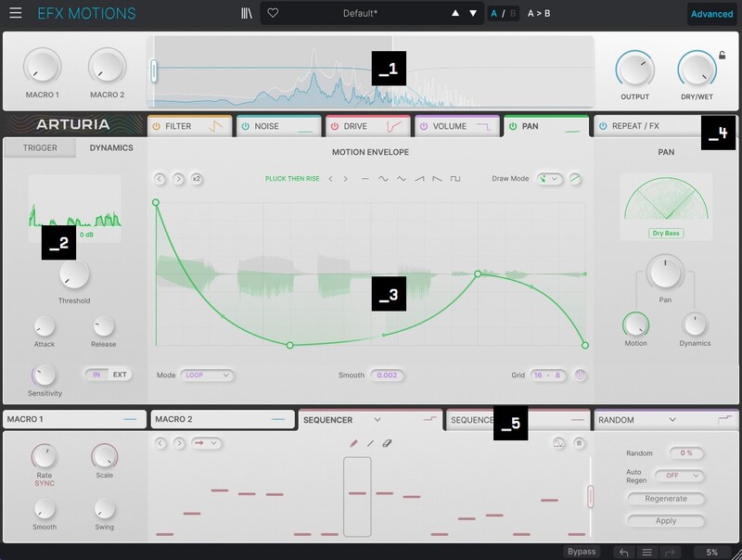The width and height of the screenshot is (742, 560).
Task: Open the Grid 16 - 8 dropdown
Action: coord(547,375)
